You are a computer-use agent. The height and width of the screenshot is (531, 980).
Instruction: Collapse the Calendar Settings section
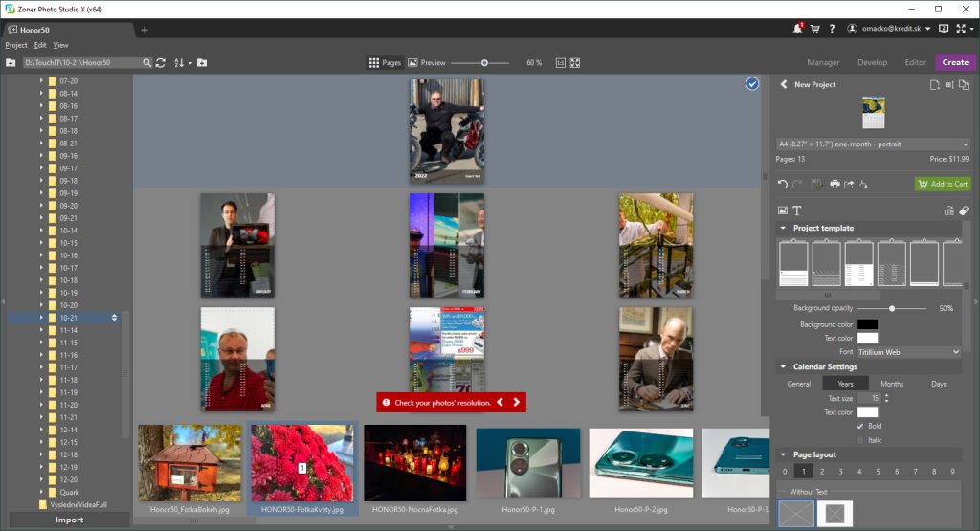pyautogui.click(x=784, y=367)
